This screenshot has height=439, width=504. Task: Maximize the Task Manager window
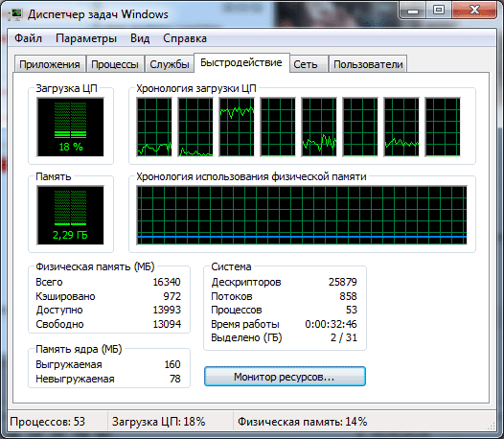[439, 10]
